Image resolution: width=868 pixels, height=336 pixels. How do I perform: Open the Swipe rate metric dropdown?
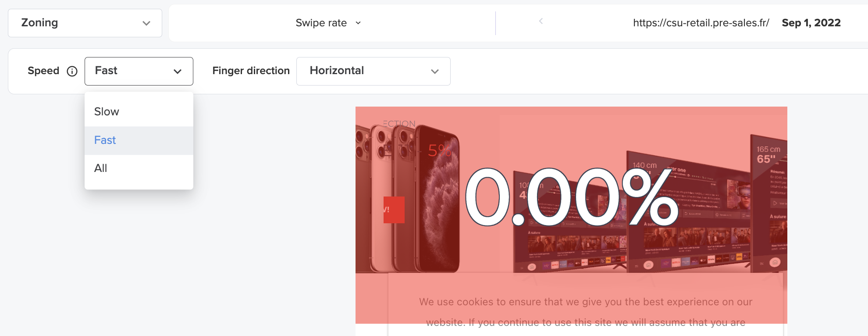click(327, 23)
